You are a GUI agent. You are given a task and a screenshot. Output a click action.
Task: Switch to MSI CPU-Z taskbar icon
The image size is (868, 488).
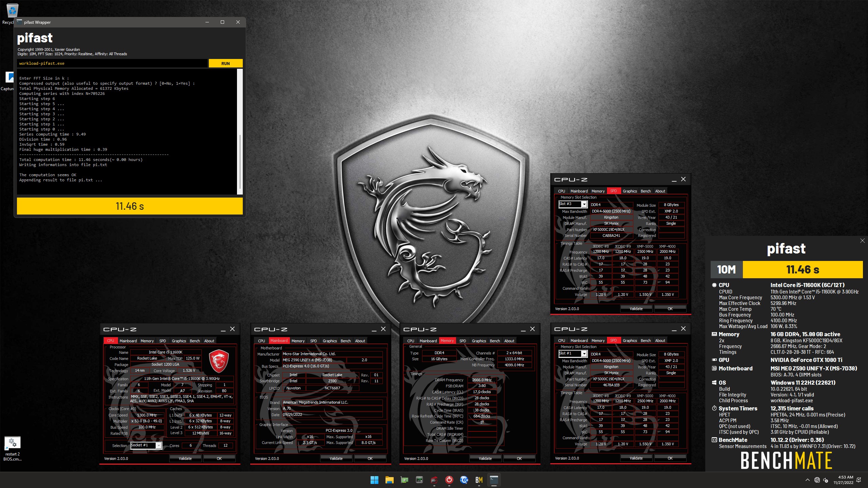click(434, 480)
